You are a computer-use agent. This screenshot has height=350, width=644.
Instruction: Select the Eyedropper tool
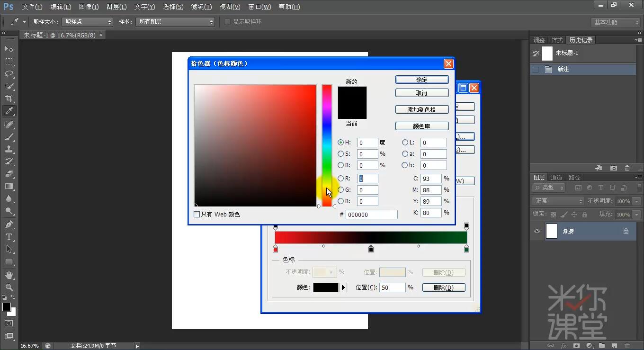[9, 111]
